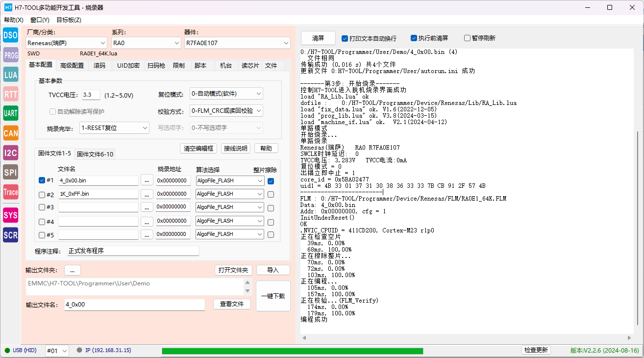Open the PROG programmer tool
This screenshot has width=644, height=358.
pyautogui.click(x=10, y=55)
